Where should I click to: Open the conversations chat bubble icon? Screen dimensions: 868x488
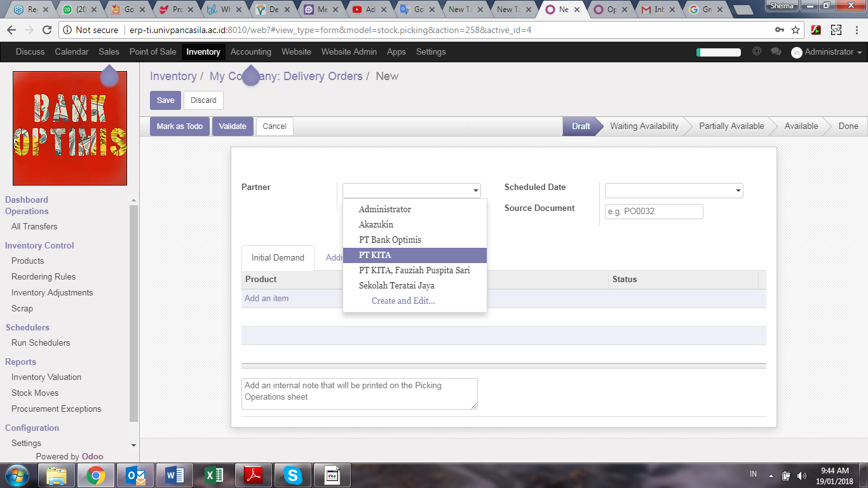tap(775, 51)
